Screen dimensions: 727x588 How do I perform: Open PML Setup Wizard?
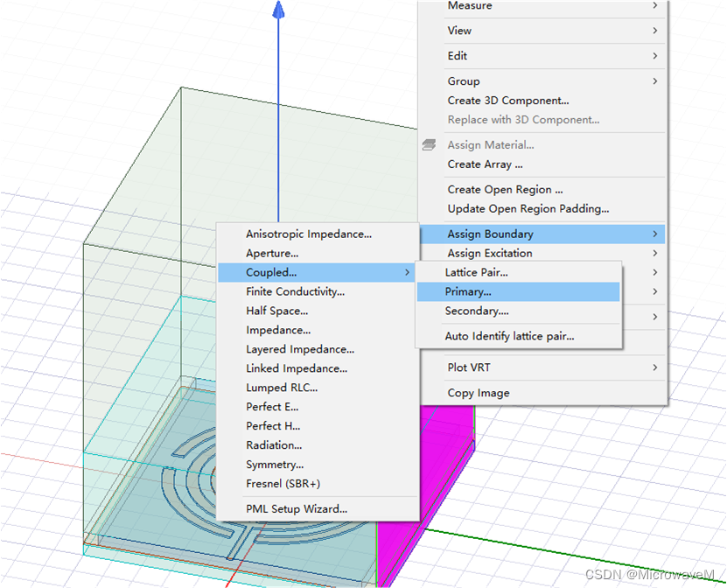pyautogui.click(x=318, y=508)
